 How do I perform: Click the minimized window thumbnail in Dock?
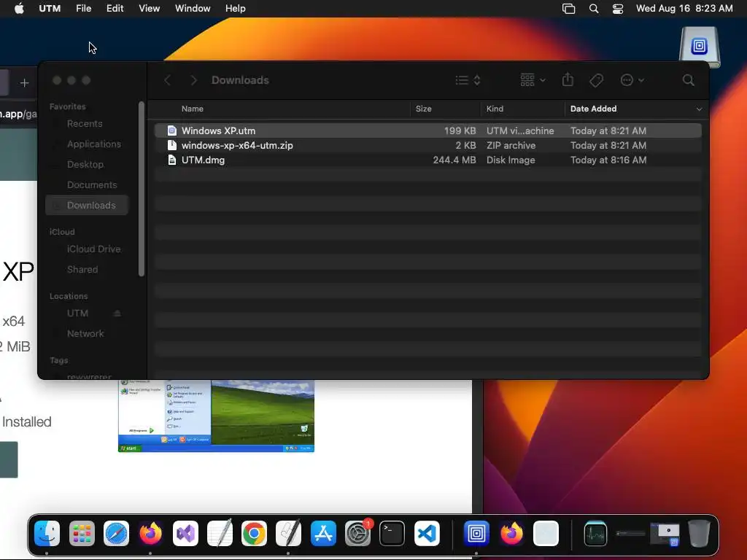[665, 533]
